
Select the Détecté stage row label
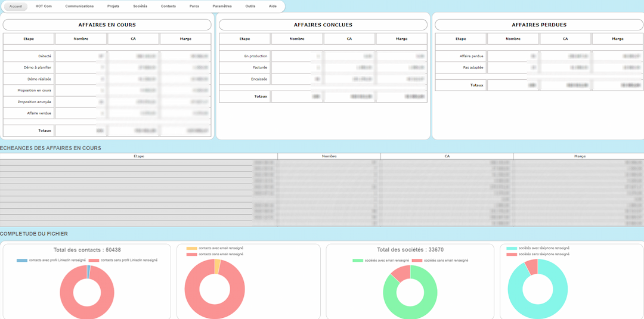coord(44,56)
